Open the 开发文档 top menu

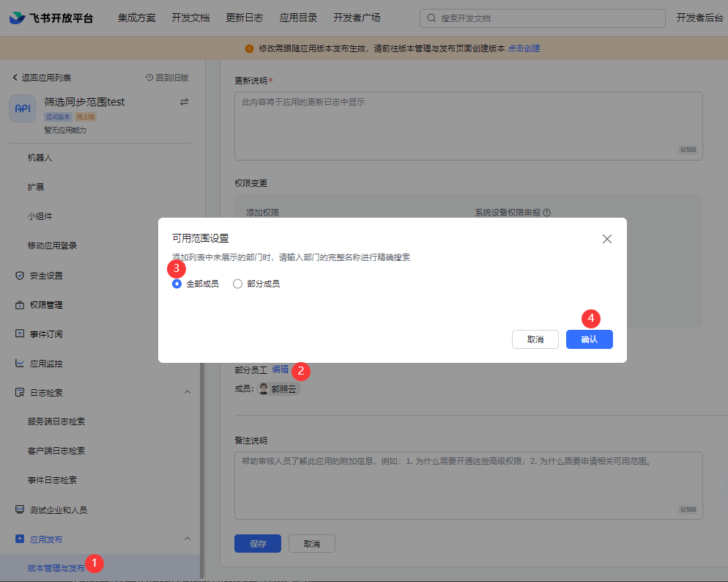190,18
